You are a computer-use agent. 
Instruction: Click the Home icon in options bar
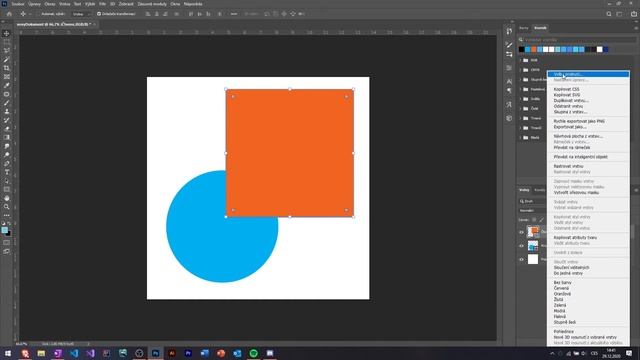[x=9, y=14]
